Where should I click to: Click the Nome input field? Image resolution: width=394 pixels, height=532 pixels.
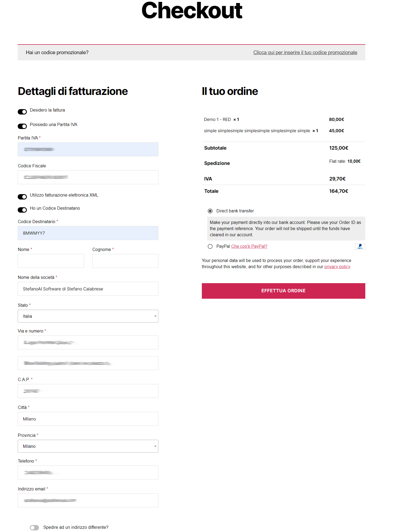51,261
